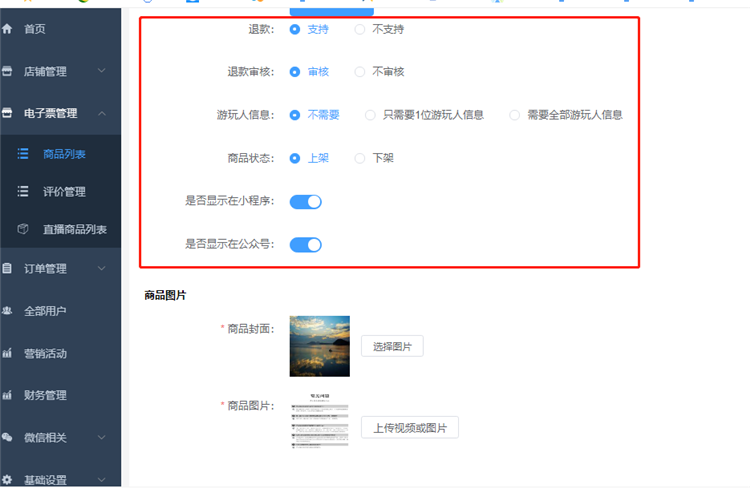Click the order icon beside 订单管理
The image size is (750, 488).
(8, 268)
